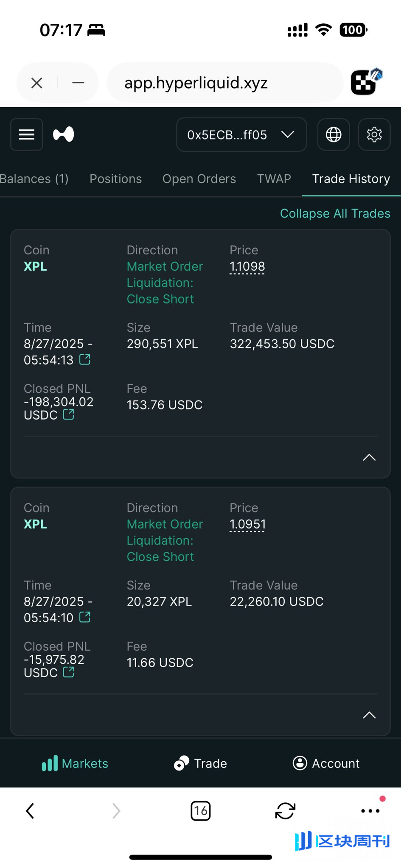Screen dimensions: 401x868
Task: Open share link beside -15,975.82 USDC PNL
Action: [x=68, y=672]
